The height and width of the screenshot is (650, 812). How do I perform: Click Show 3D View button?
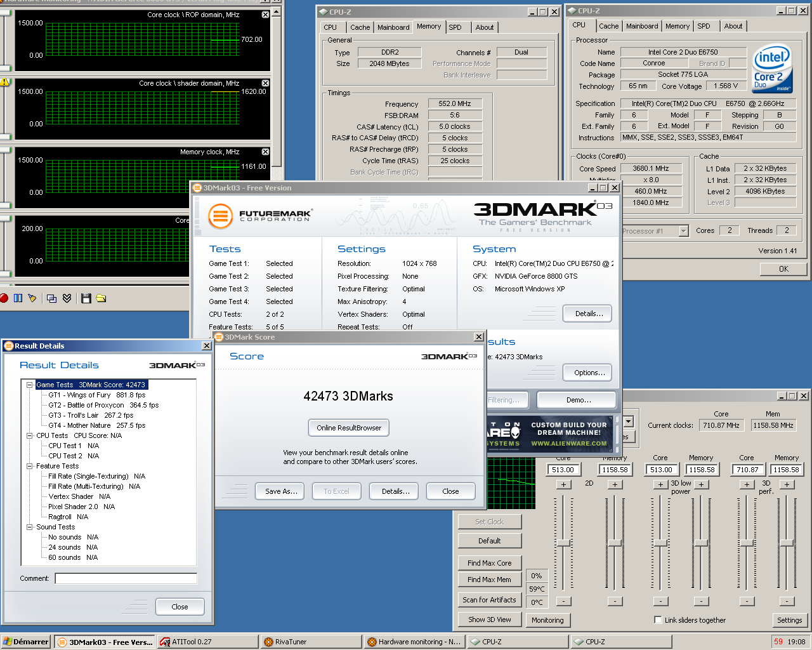tap(489, 620)
